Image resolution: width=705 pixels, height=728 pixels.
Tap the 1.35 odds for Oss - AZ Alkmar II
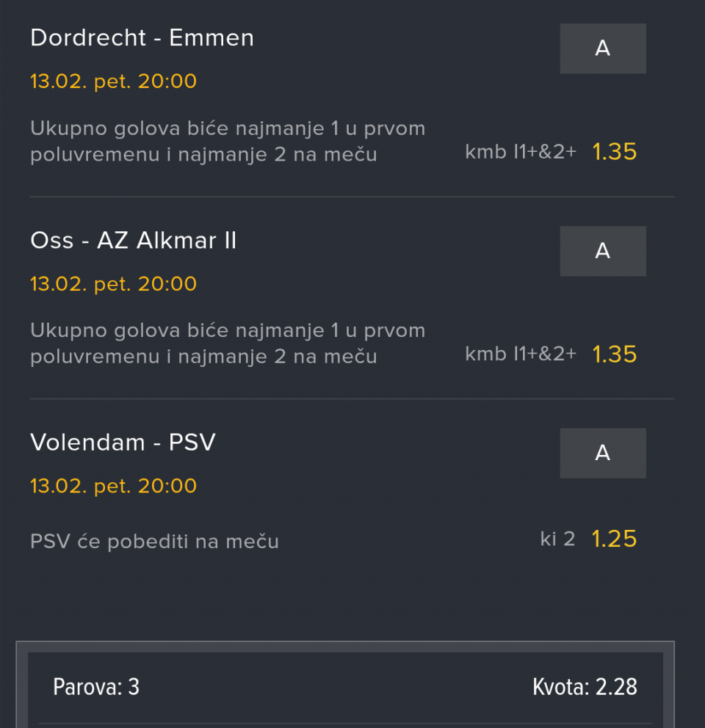614,354
